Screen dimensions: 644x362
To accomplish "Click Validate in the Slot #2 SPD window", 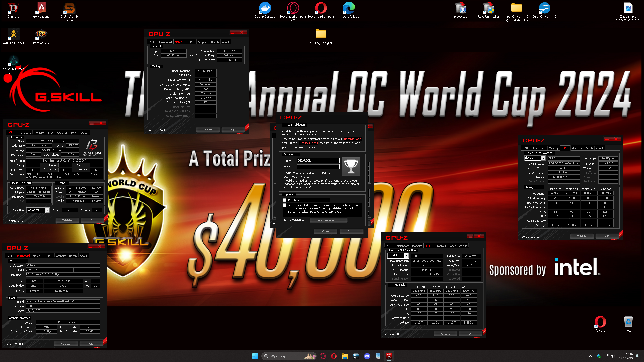I will tap(582, 236).
